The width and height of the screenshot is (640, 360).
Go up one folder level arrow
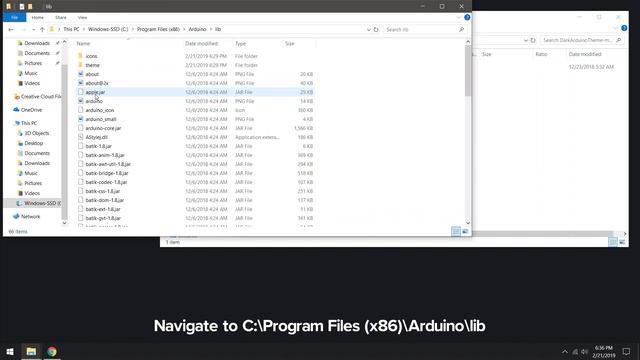click(42, 29)
